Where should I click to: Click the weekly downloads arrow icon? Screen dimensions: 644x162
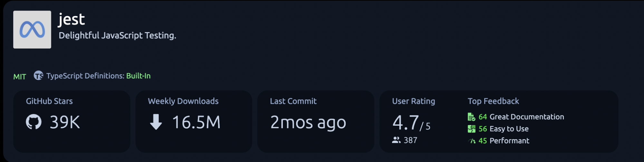(156, 122)
